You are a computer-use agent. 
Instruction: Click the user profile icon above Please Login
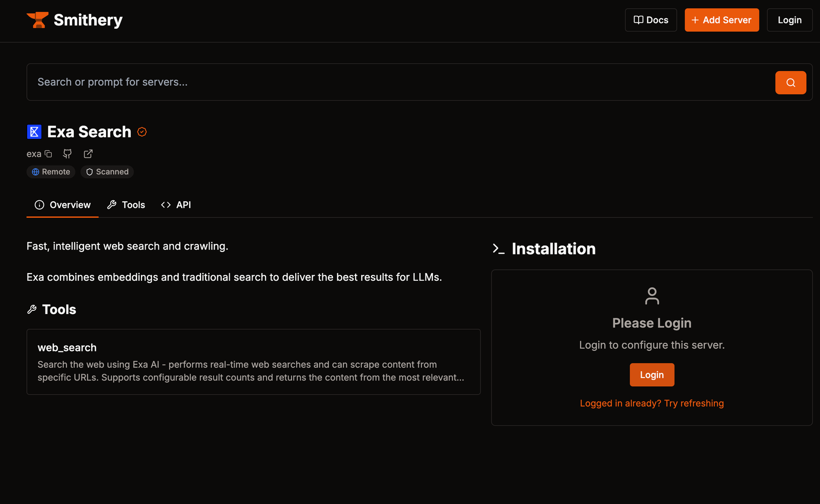click(652, 296)
